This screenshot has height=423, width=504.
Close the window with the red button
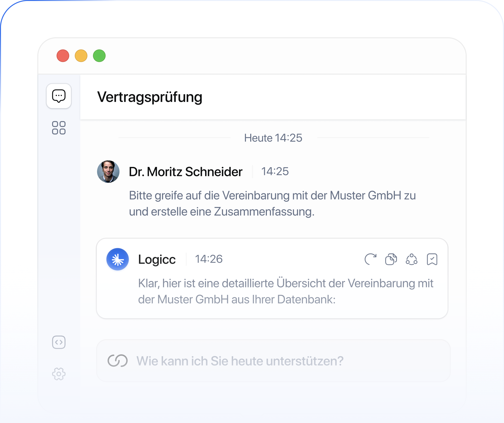[x=63, y=56]
